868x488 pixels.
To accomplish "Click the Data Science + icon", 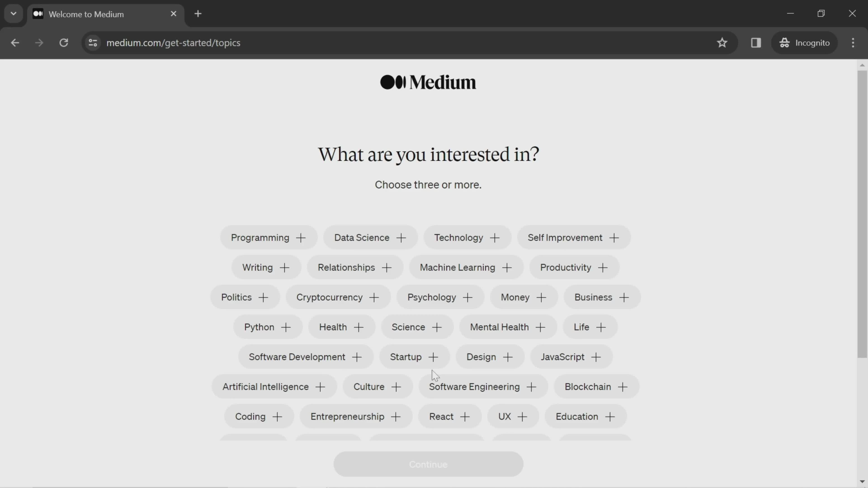I will click(x=401, y=238).
